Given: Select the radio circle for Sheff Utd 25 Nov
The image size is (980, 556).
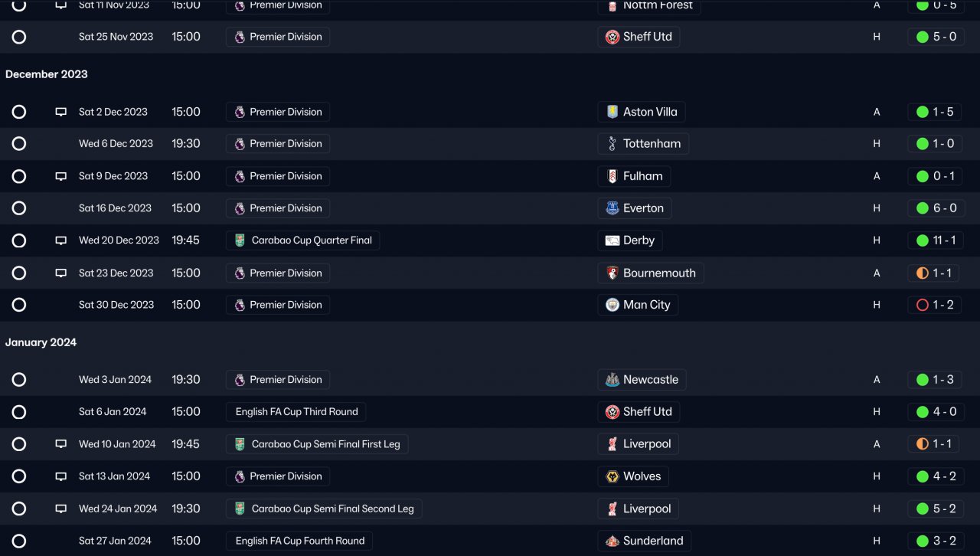Looking at the screenshot, I should [x=19, y=37].
